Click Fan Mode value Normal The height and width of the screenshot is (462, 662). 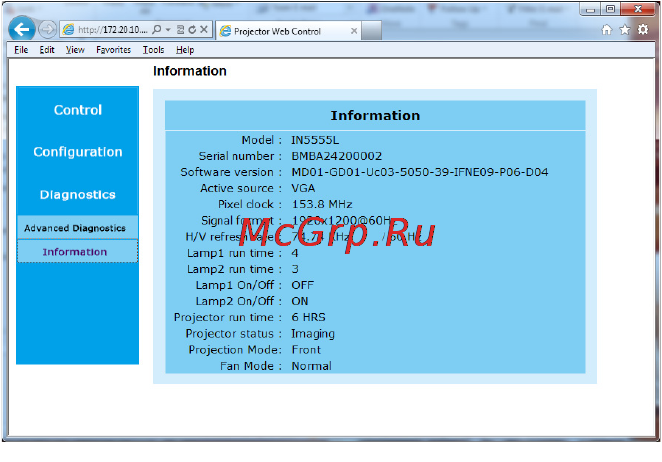coord(312,366)
